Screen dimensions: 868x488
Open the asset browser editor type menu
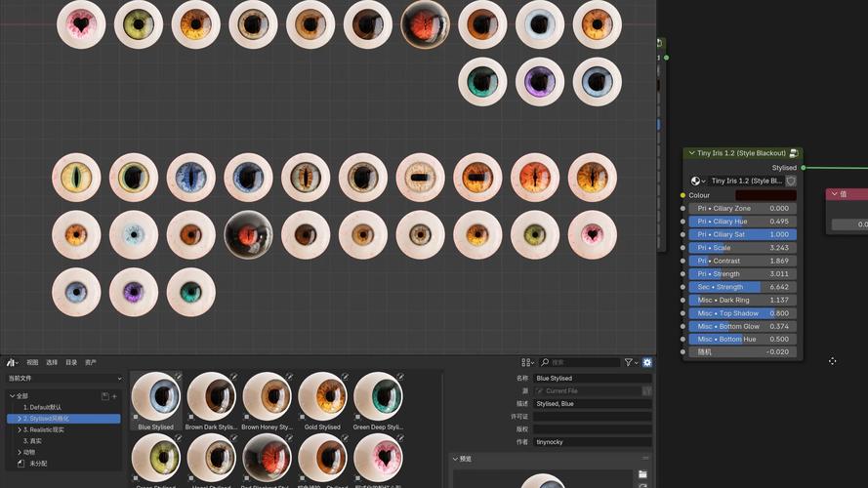[12, 362]
